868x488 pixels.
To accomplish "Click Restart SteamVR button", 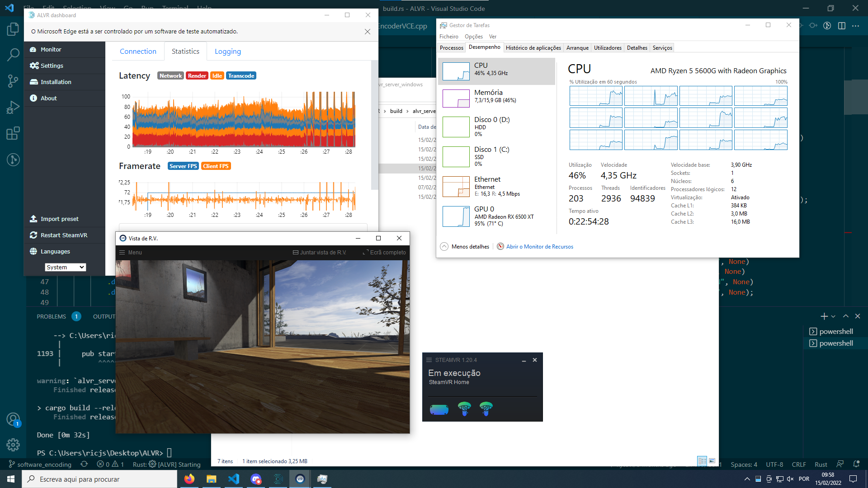I will coord(64,235).
